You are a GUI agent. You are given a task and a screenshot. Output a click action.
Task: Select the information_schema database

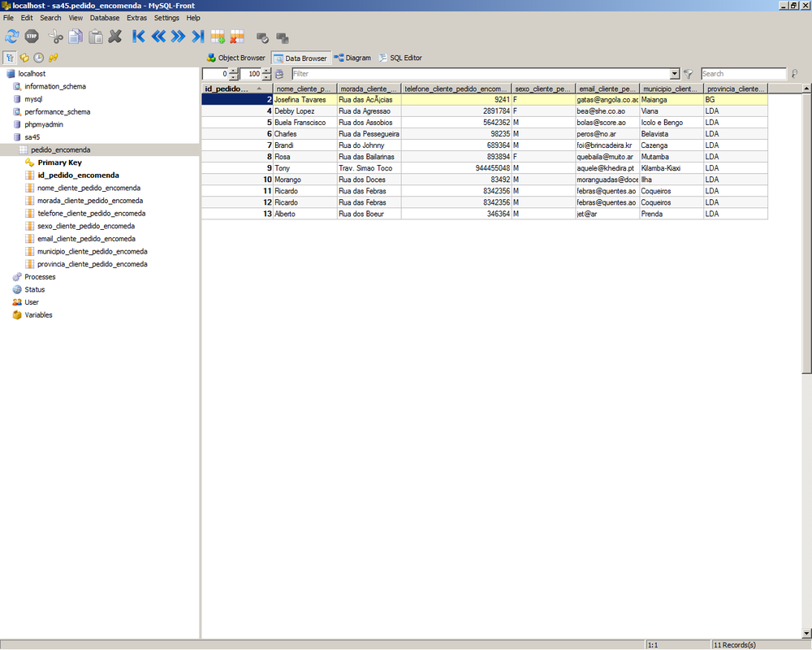pos(54,86)
